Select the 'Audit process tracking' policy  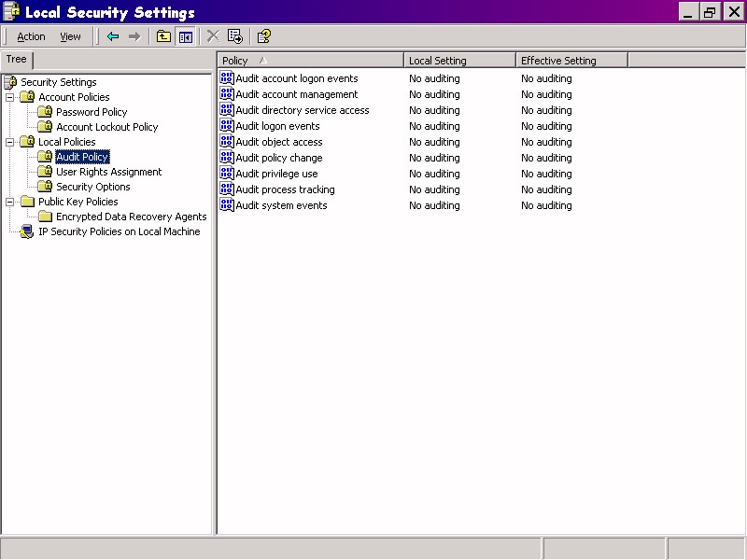point(285,189)
